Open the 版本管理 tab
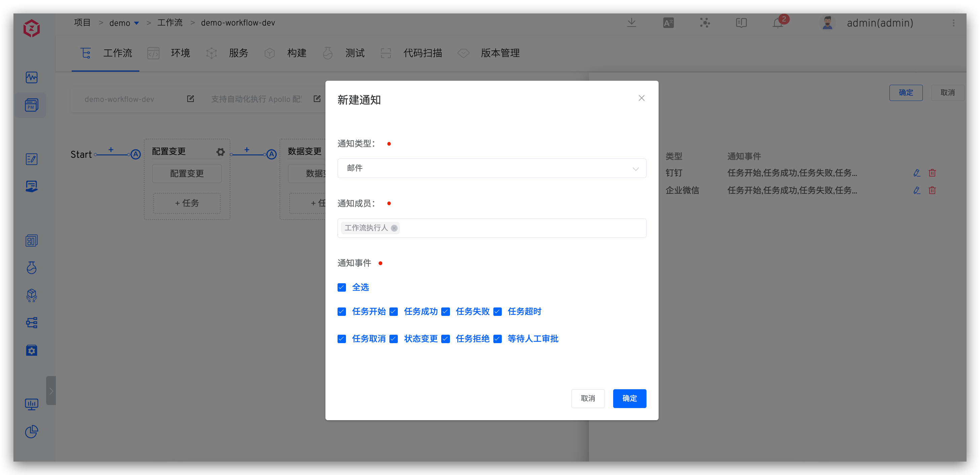The height and width of the screenshot is (475, 980). click(x=500, y=53)
